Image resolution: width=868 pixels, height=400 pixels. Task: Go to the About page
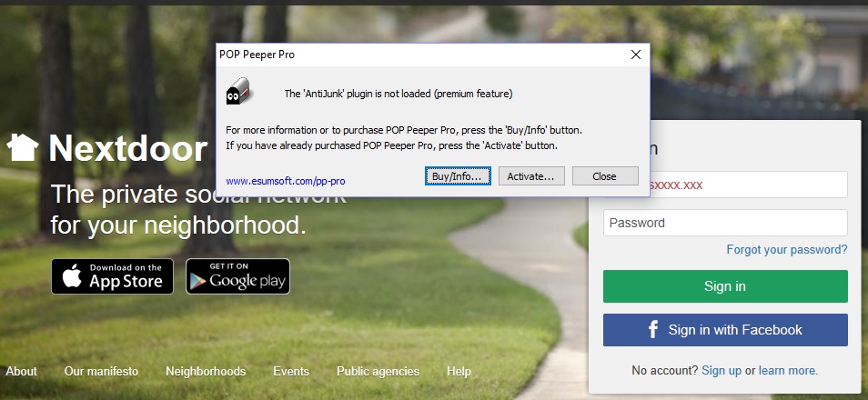click(x=22, y=371)
